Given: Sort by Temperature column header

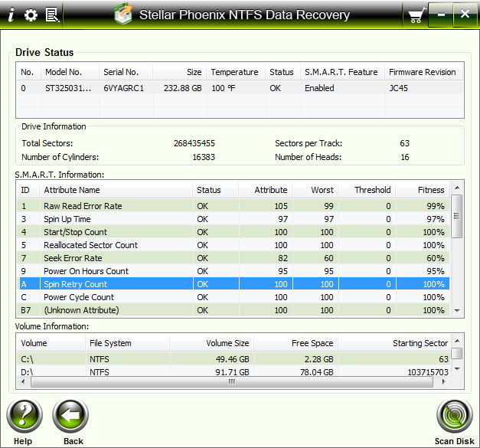Looking at the screenshot, I should [236, 72].
